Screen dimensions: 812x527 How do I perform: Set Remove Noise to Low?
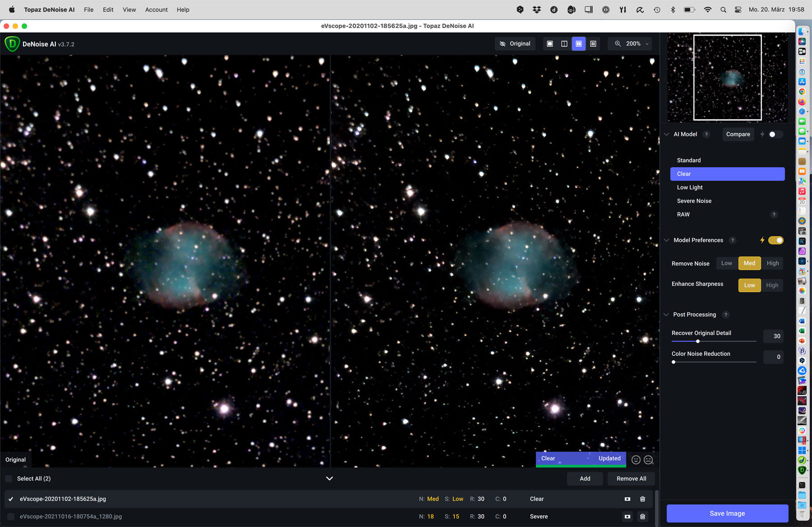click(727, 263)
